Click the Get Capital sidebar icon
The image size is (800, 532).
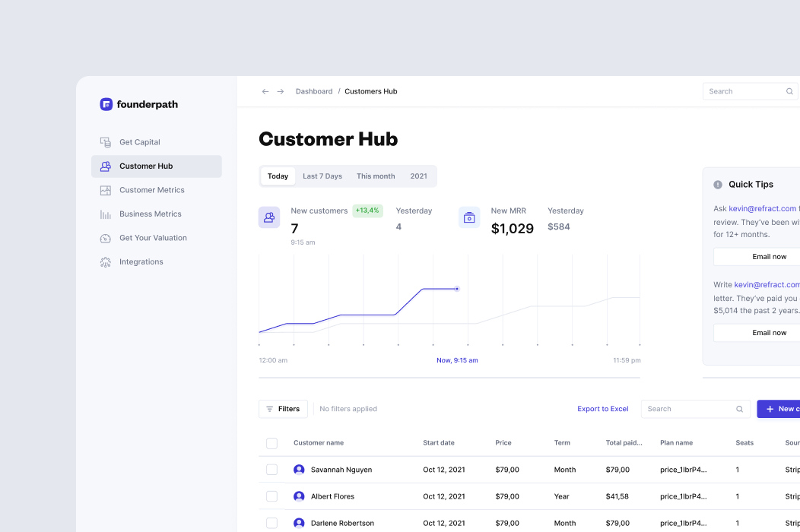point(106,142)
